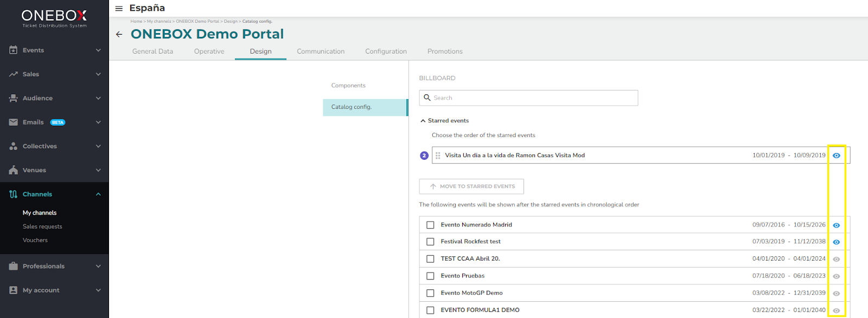Open the hamburger menu beside España
Viewport: 868px width, 318px height.
point(119,9)
